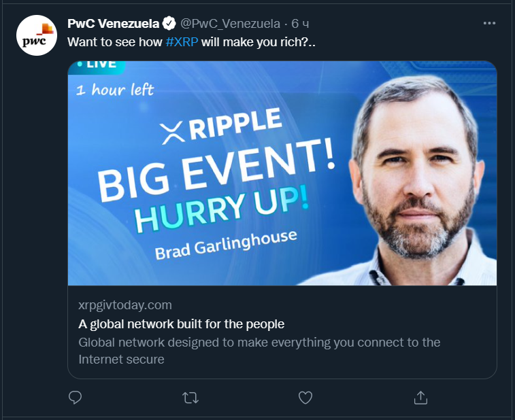Viewport: 515px width, 420px height.
Task: Open the tweet's more options menu
Action: click(489, 23)
